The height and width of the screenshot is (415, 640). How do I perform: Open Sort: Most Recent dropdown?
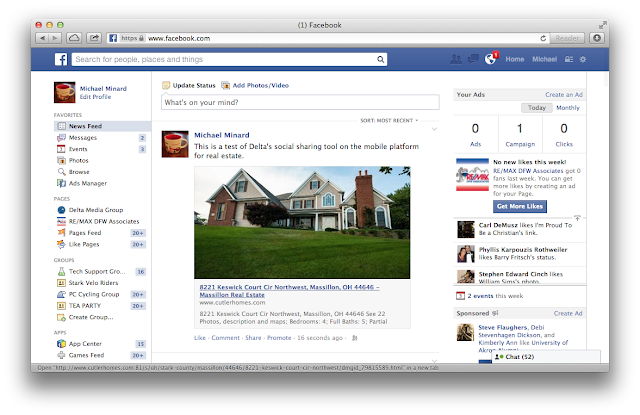(389, 120)
